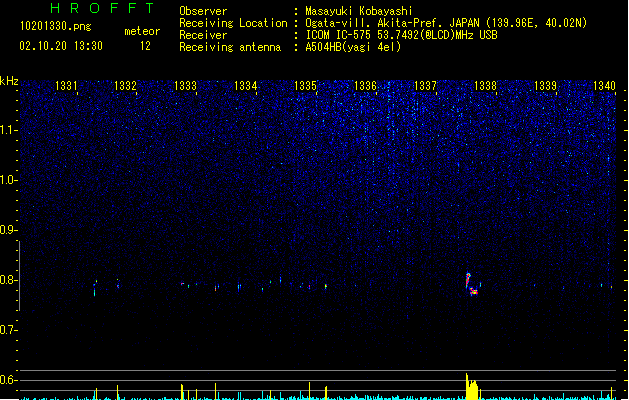
Task: Click the 1338 time marker
Action: coord(485,85)
